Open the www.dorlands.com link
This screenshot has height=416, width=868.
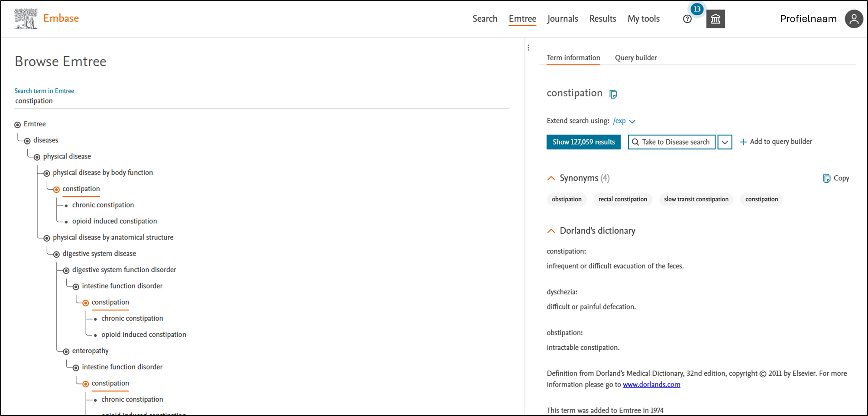651,384
